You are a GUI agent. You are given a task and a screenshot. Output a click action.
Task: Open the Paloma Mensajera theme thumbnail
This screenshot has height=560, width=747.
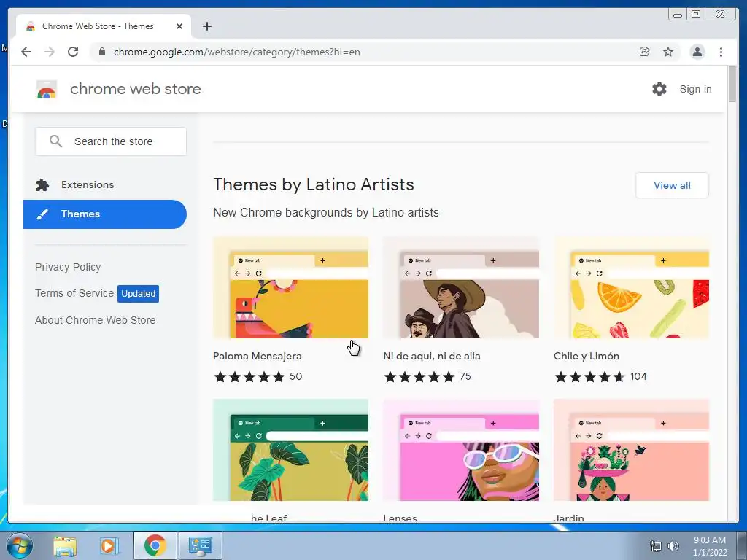click(290, 287)
